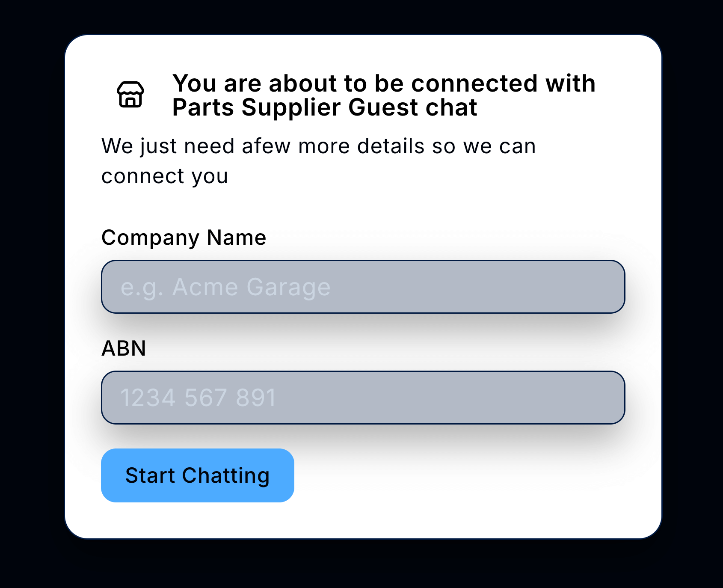
Task: Click the Company Name label
Action: tap(183, 238)
